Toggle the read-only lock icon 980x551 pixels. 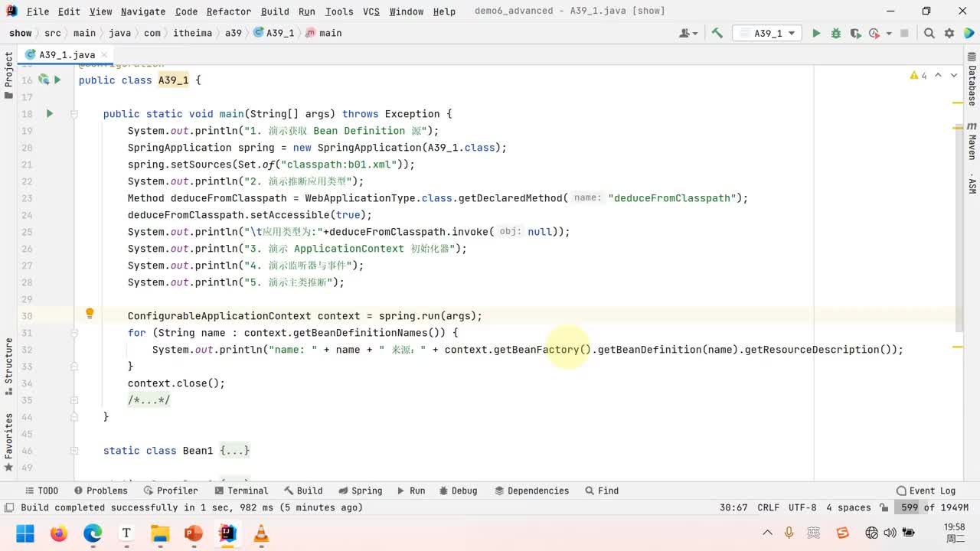pyautogui.click(x=884, y=507)
